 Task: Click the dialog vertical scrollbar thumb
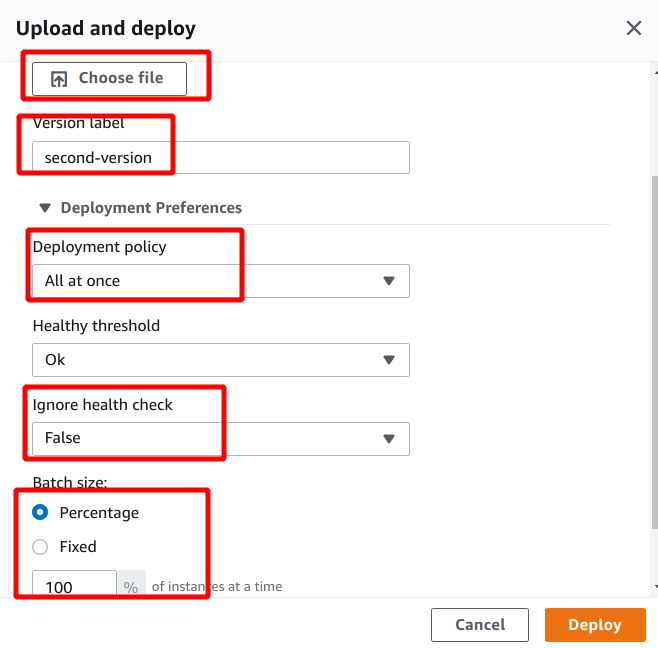[x=655, y=353]
